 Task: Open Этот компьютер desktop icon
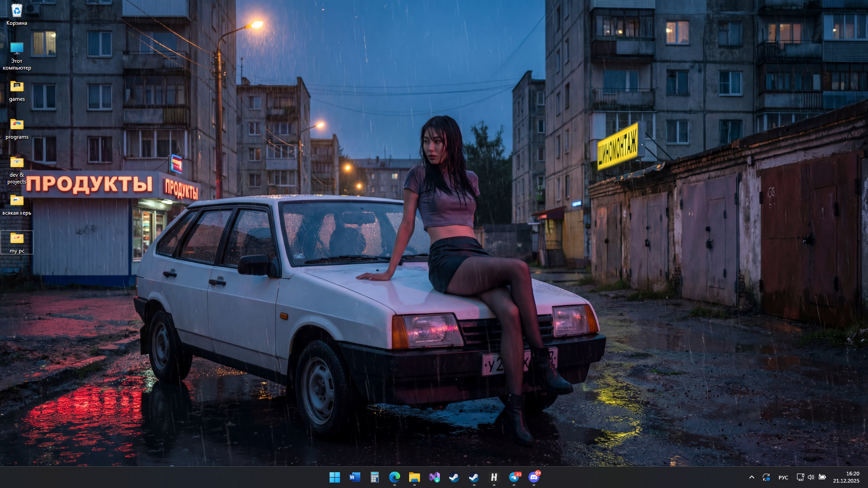pyautogui.click(x=17, y=55)
